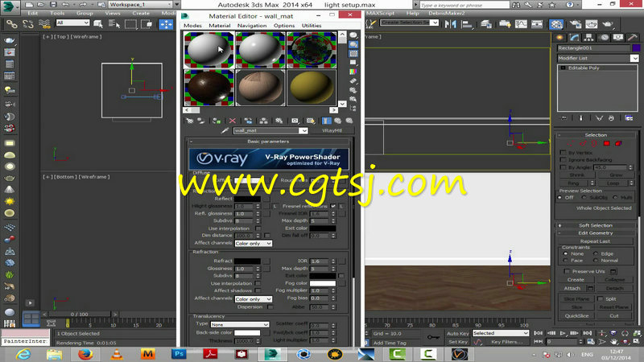Image resolution: width=644 pixels, height=362 pixels.
Task: Toggle Affect shadows checkbox
Action: [258, 290]
